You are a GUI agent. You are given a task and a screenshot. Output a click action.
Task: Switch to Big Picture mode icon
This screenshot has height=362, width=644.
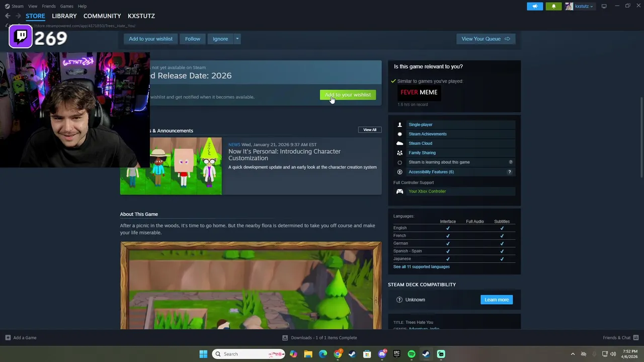604,6
